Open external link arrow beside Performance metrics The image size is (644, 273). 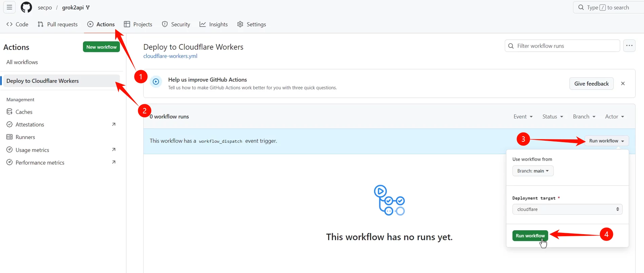(x=114, y=162)
